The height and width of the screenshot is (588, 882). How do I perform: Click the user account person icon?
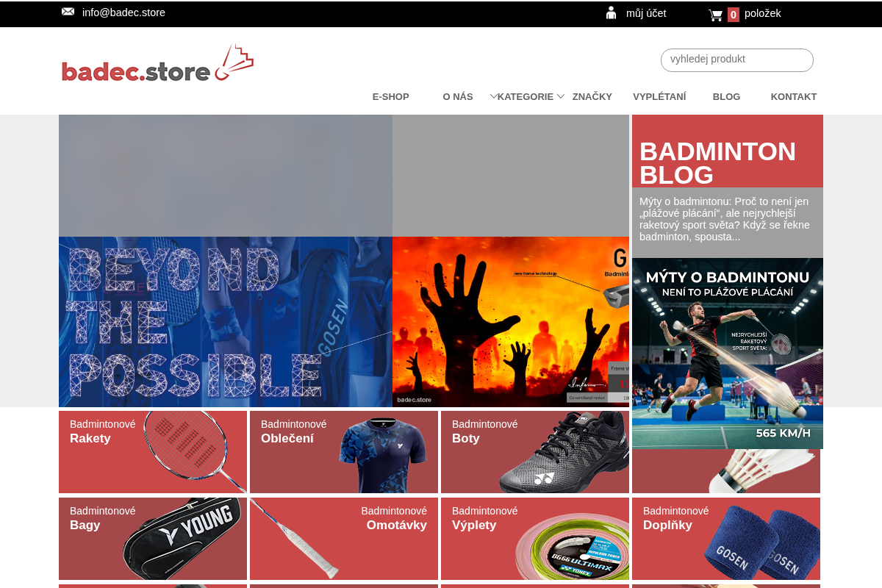(611, 12)
